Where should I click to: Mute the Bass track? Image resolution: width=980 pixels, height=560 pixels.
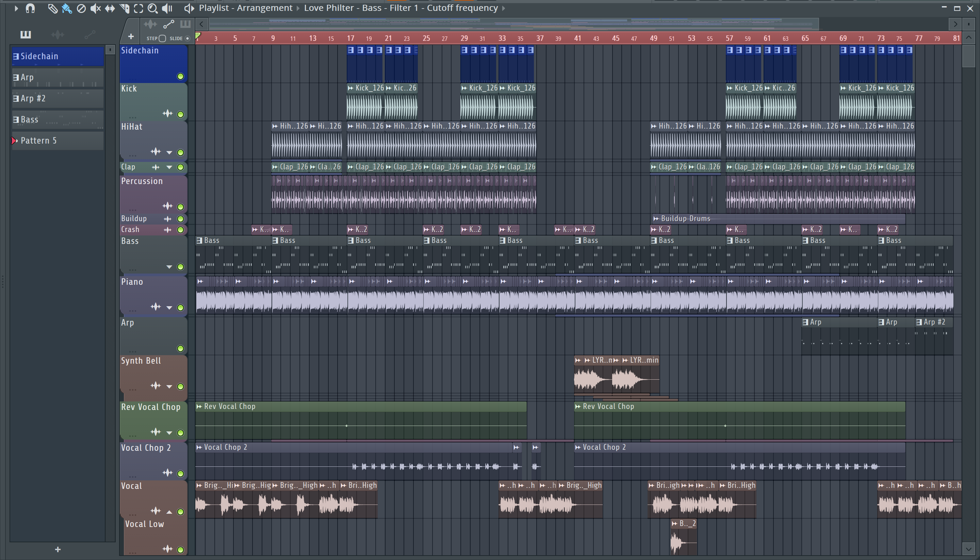point(180,267)
